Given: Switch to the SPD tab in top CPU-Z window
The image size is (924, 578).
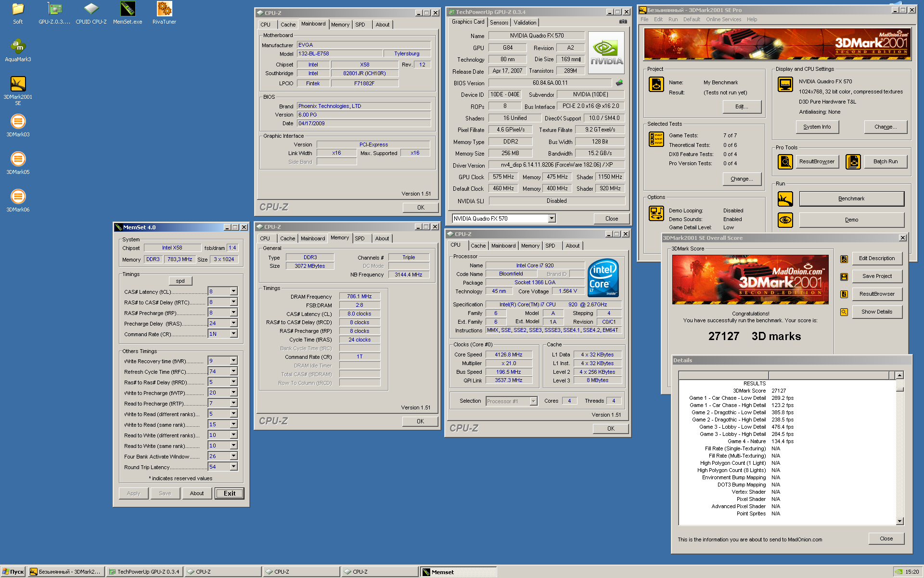Looking at the screenshot, I should click(360, 25).
